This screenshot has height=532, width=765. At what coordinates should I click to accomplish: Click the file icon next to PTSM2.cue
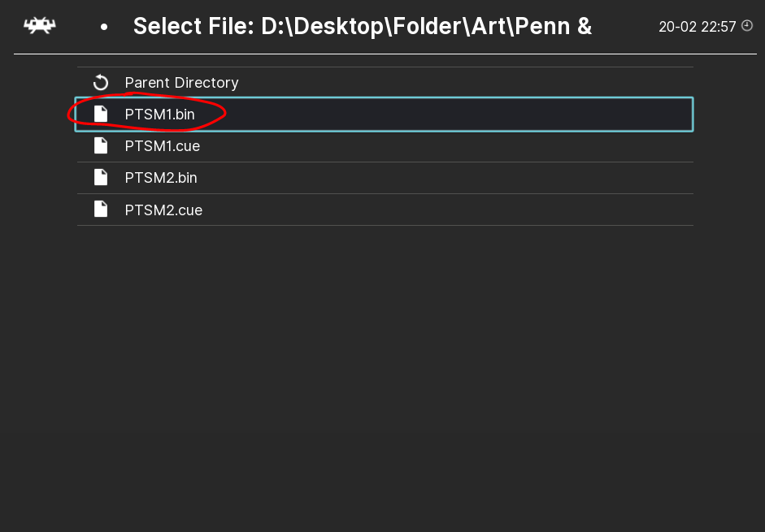(x=101, y=209)
